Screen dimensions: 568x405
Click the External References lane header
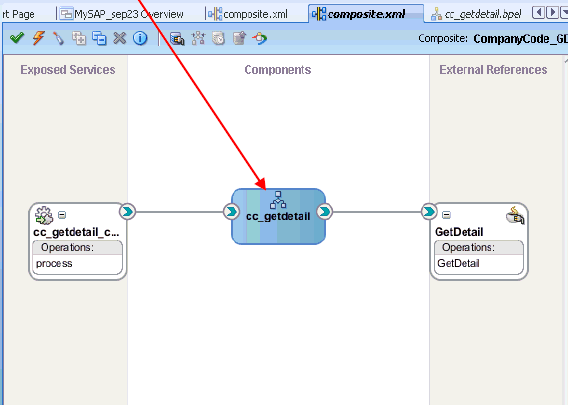(493, 70)
